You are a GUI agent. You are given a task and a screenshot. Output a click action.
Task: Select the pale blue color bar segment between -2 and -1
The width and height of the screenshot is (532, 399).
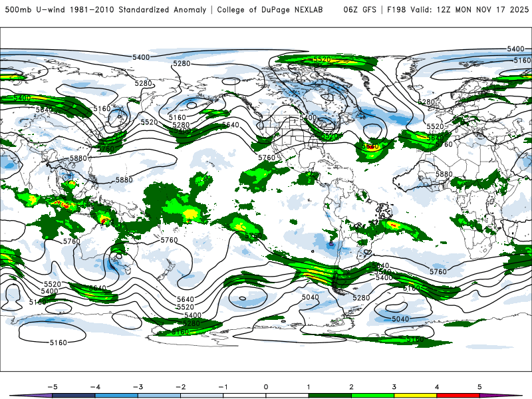(202, 396)
